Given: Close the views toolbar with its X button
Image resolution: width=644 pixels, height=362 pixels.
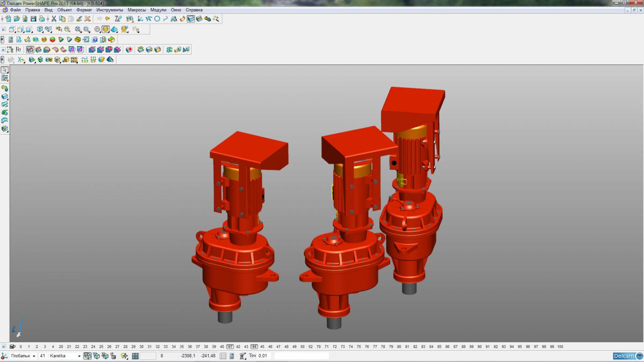Looking at the screenshot, I should coord(3,29).
